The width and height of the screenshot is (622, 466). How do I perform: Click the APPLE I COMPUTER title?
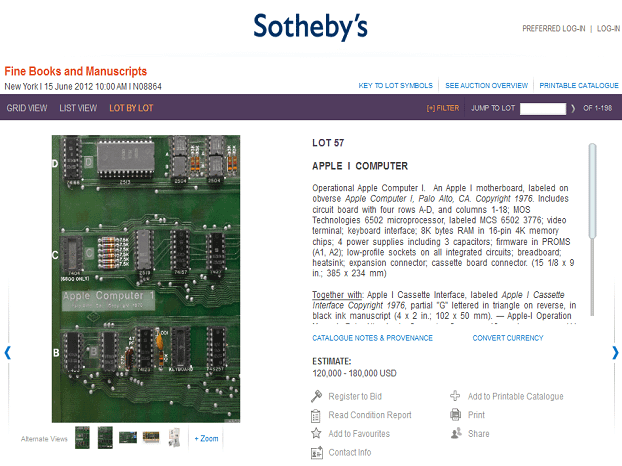pos(360,166)
